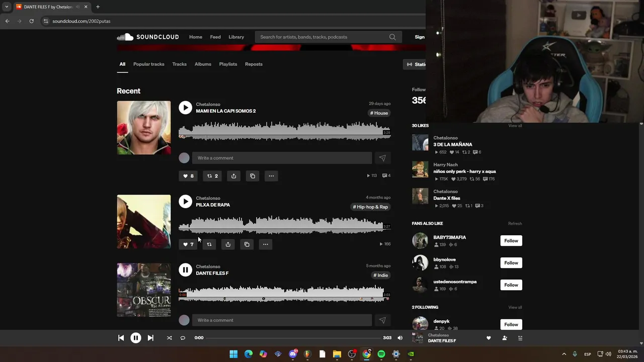Open More menu for PILXA DE RAPA
Image resolution: width=644 pixels, height=362 pixels.
point(265,244)
